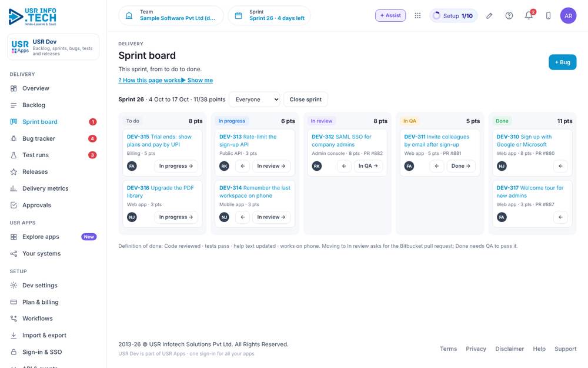Click the NJ assignee avatar on DEV-316
The height and width of the screenshot is (368, 588).
pos(132,217)
